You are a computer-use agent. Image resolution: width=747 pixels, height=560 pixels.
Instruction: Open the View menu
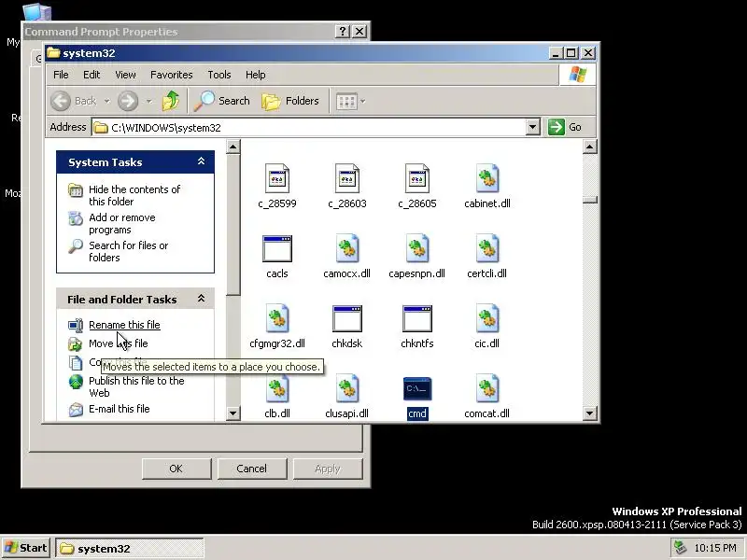click(125, 75)
